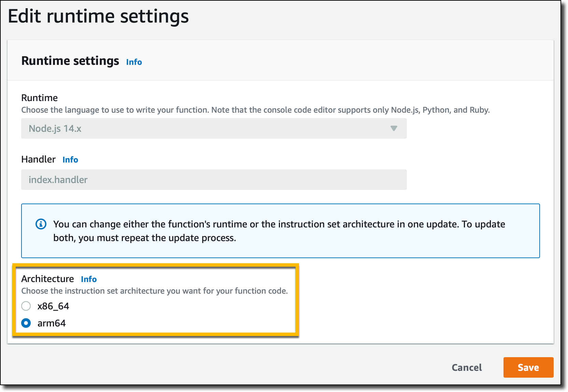
Task: Click the Node.js 14.x runtime field
Action: pyautogui.click(x=214, y=129)
